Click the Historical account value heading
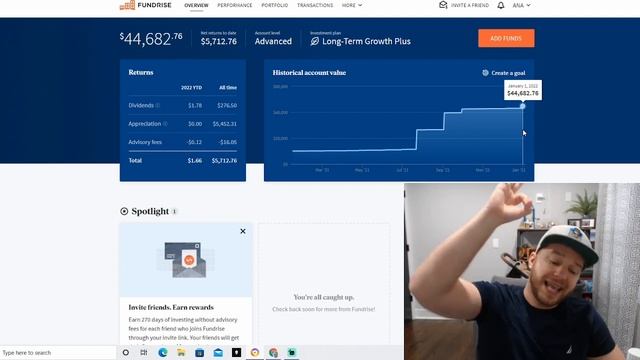This screenshot has height=360, width=640. tap(309, 73)
